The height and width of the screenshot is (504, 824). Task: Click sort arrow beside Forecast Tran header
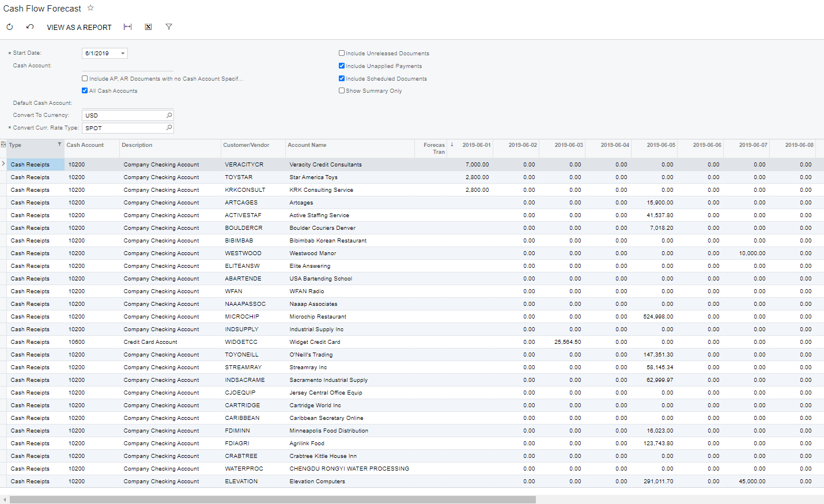[452, 145]
